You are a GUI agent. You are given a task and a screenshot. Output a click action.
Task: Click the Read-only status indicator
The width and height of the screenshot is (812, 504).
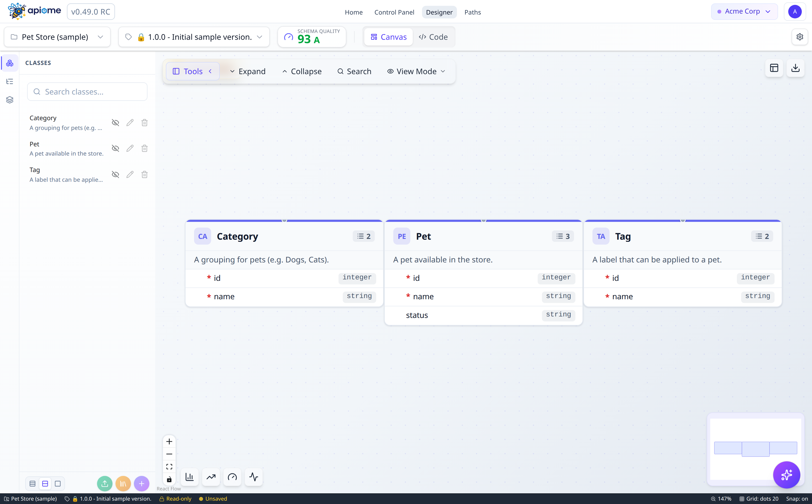tap(176, 499)
